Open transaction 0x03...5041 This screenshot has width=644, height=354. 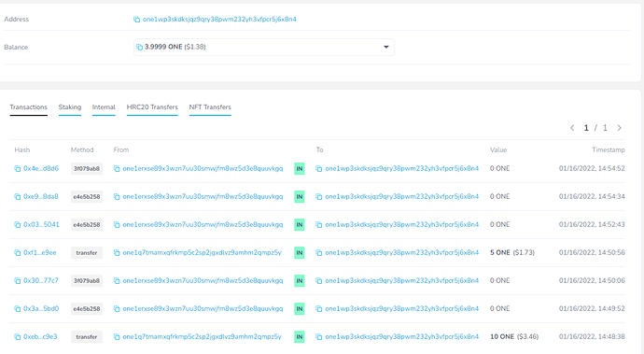(41, 224)
